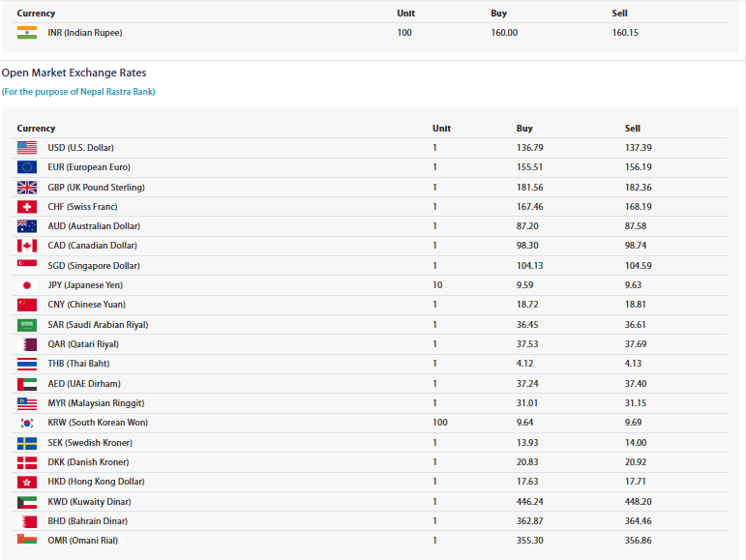Select the Canadian maple leaf flag
This screenshot has width=746, height=560.
point(27,246)
